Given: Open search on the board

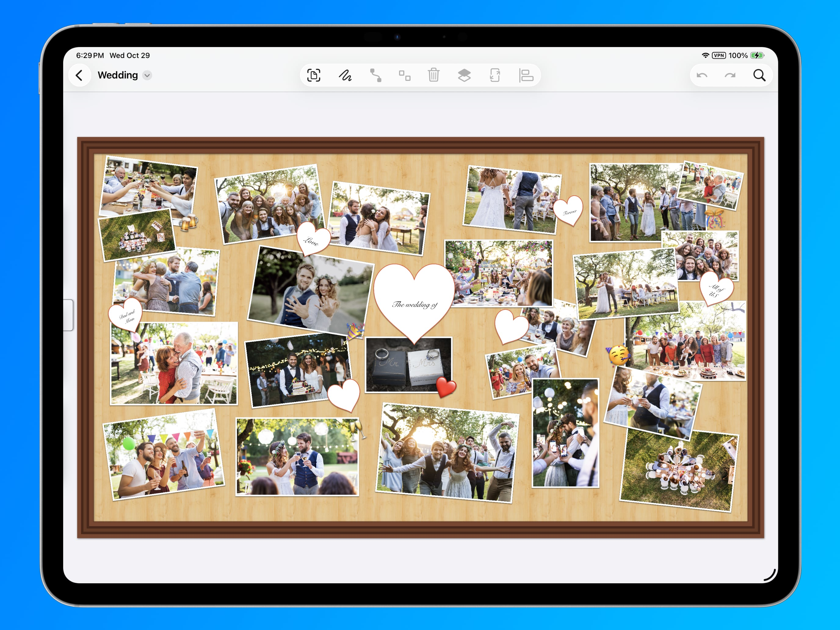Looking at the screenshot, I should [x=759, y=75].
